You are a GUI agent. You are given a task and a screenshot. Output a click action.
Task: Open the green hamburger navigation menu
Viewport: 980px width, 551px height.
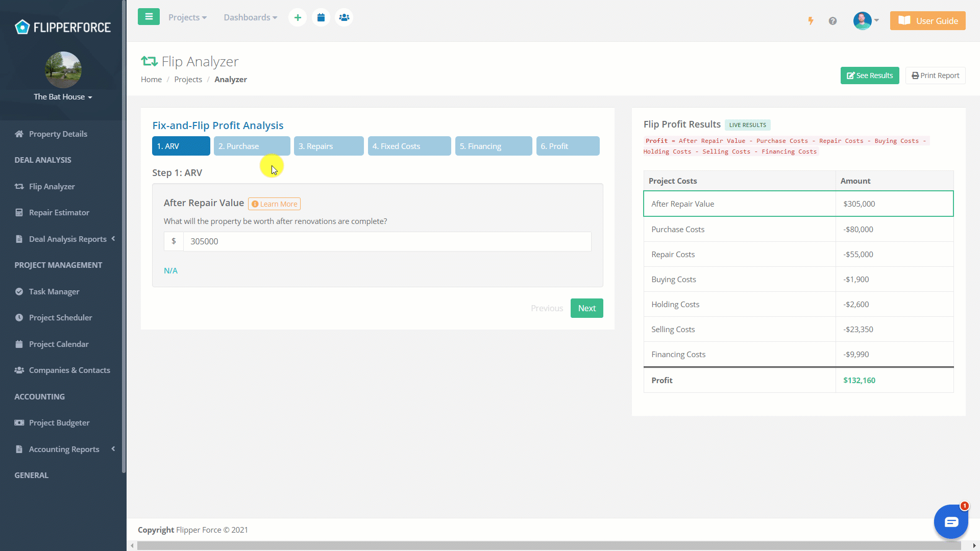(149, 17)
